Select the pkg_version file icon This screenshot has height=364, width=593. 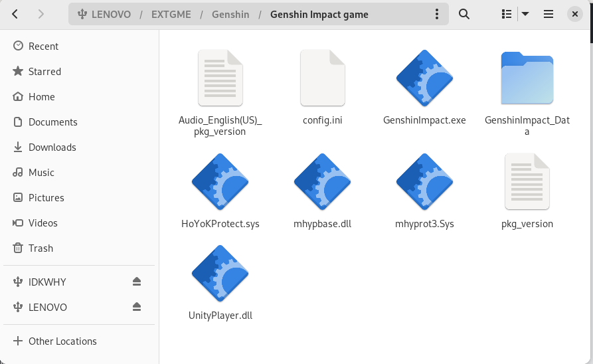tap(527, 181)
